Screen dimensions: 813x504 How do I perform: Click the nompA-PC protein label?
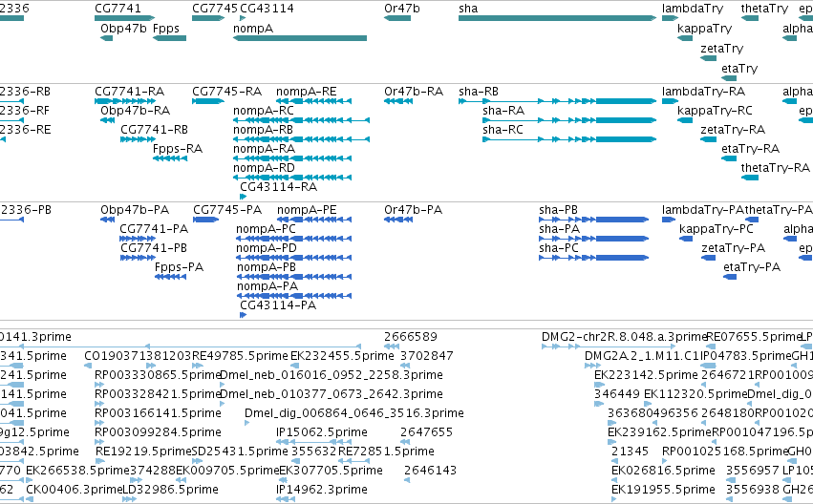(x=266, y=229)
